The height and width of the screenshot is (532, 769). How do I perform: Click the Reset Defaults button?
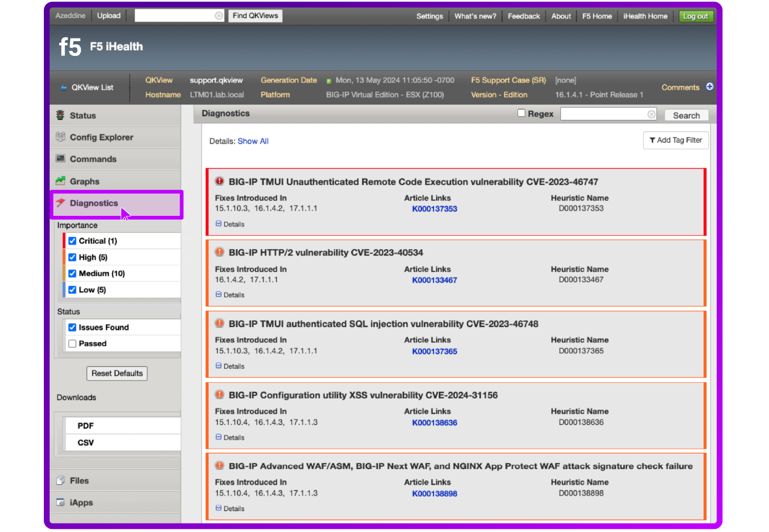tap(117, 373)
